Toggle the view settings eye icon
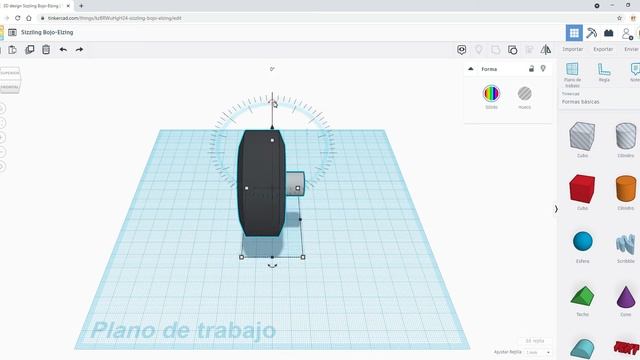The image size is (640, 360). (x=462, y=50)
